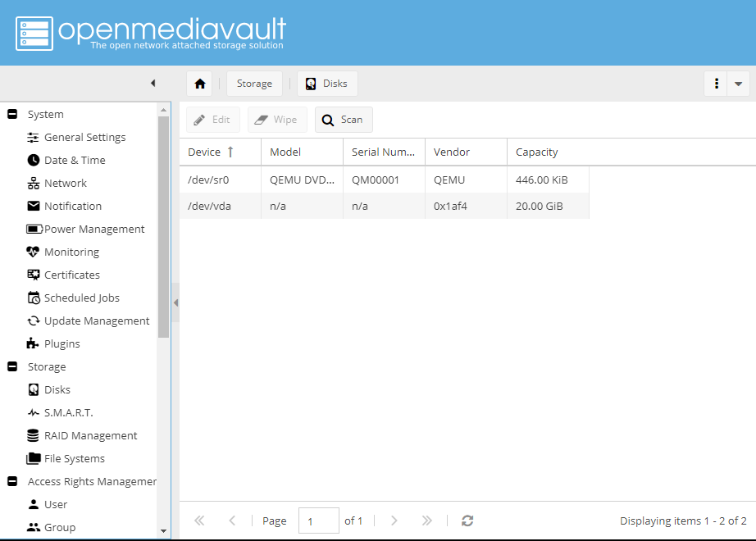Click the Scan magnifier button
756x541 pixels.
[344, 120]
